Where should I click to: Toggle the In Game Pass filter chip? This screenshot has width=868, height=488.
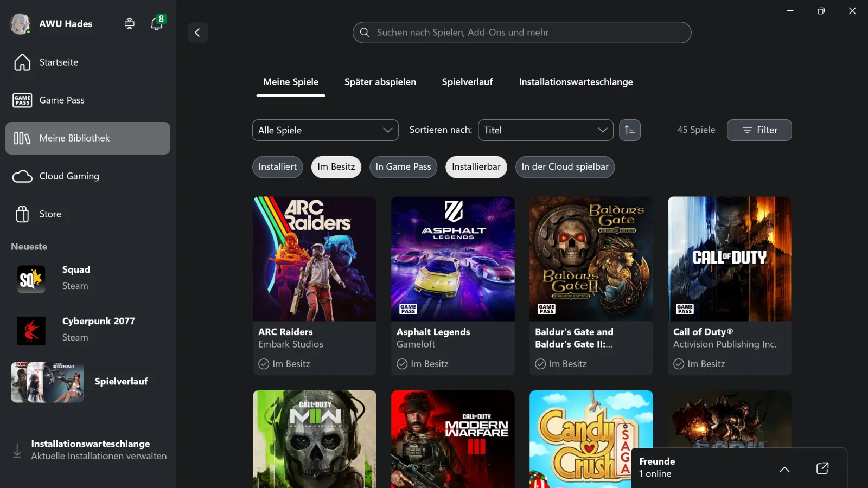coord(403,167)
